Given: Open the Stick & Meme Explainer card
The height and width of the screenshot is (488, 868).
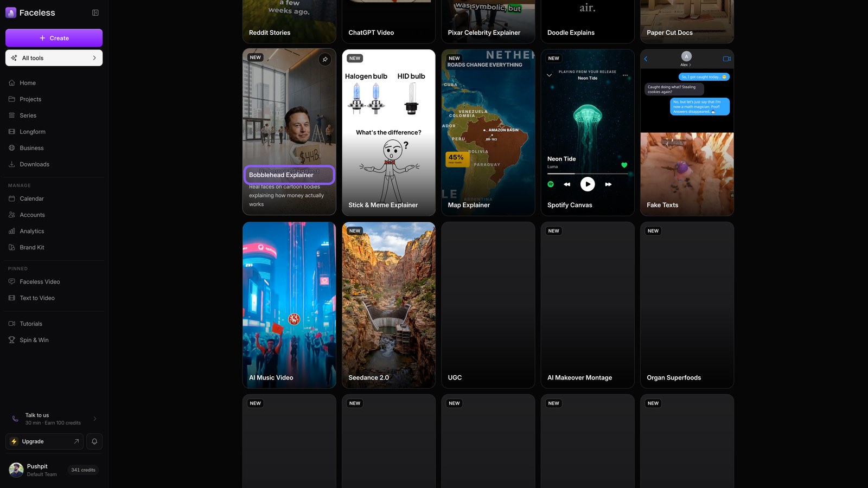Looking at the screenshot, I should (388, 133).
